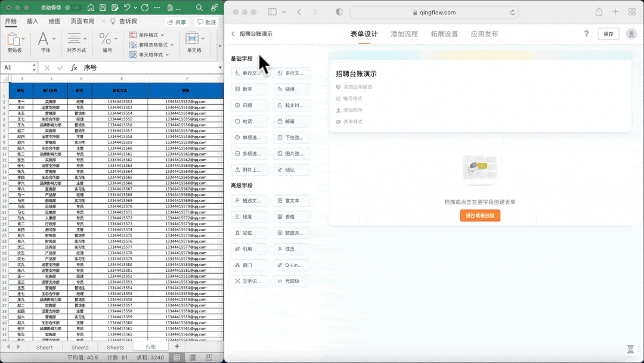Open the 条件格式 dropdown
This screenshot has height=363, width=644.
tap(147, 35)
